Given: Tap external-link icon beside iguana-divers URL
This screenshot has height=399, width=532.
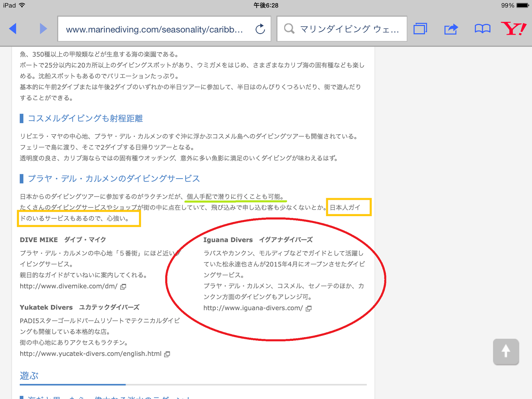Looking at the screenshot, I should [x=309, y=309].
